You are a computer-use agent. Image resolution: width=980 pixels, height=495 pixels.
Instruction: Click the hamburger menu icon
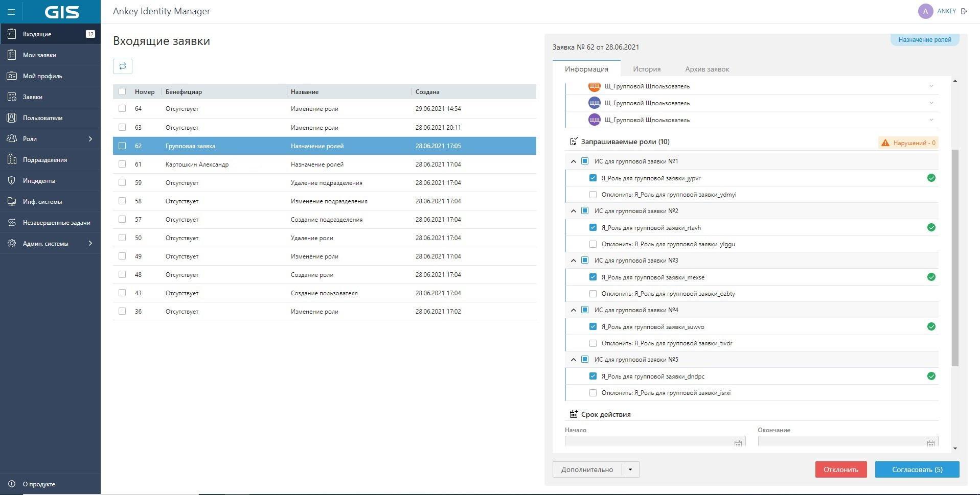[11, 12]
